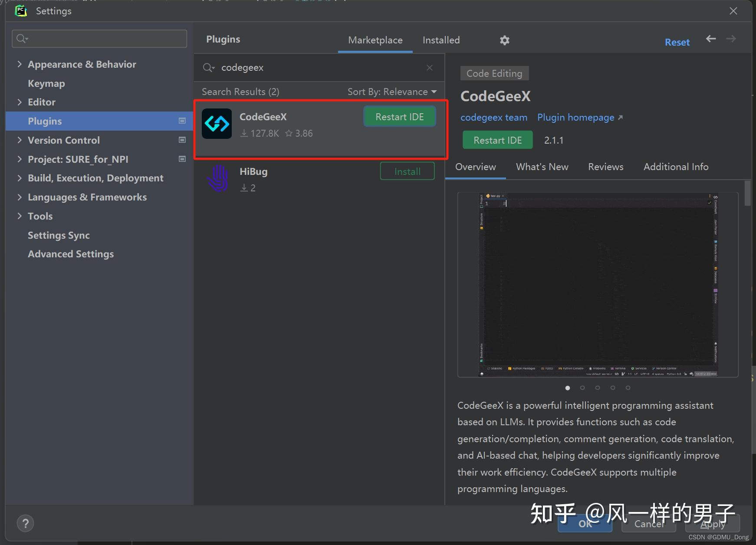This screenshot has height=545, width=756.
Task: Select the second screenshot carousel dot
Action: click(582, 387)
